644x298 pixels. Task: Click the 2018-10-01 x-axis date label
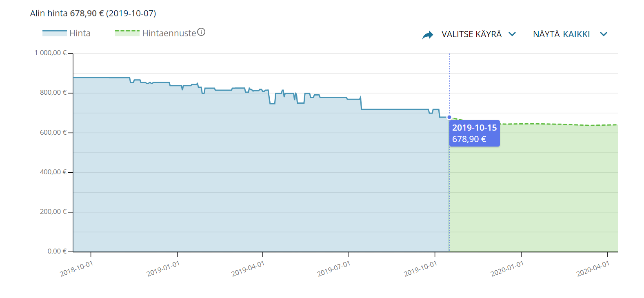tap(77, 269)
